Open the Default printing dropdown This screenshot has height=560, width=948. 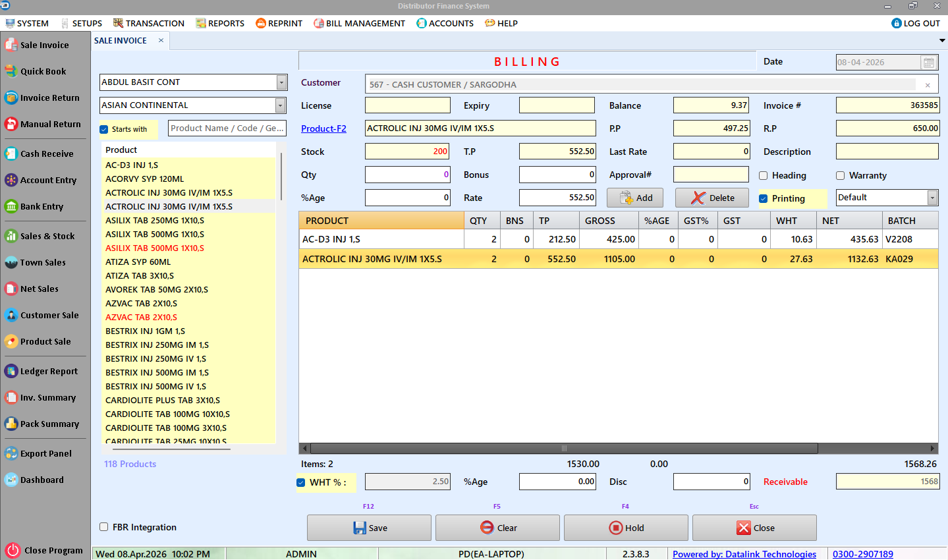coord(932,198)
